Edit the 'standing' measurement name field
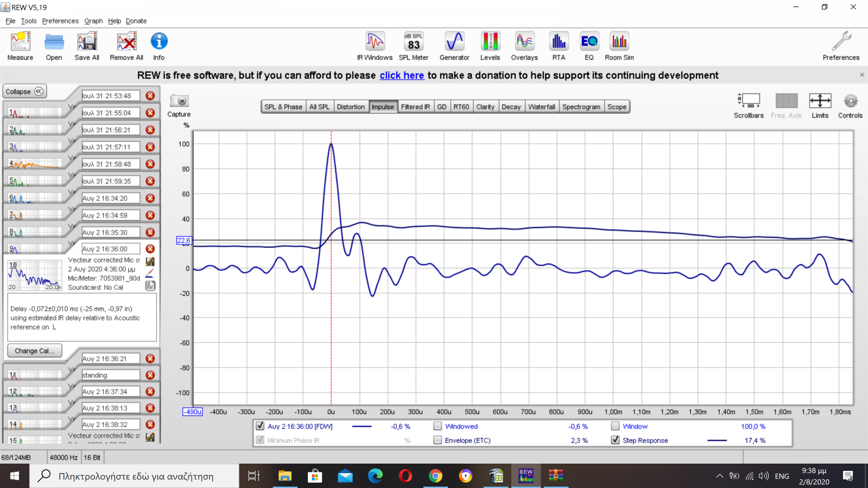 (110, 375)
